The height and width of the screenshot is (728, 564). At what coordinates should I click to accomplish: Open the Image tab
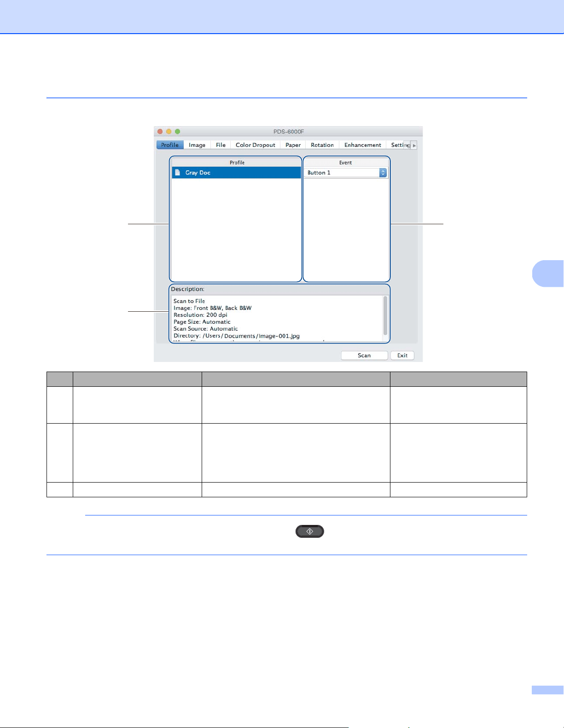(x=197, y=145)
